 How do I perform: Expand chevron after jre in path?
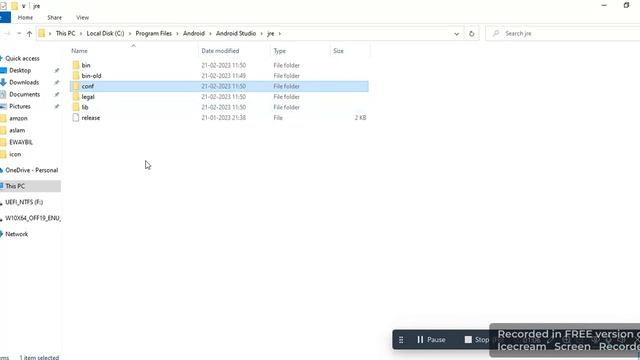pyautogui.click(x=280, y=33)
